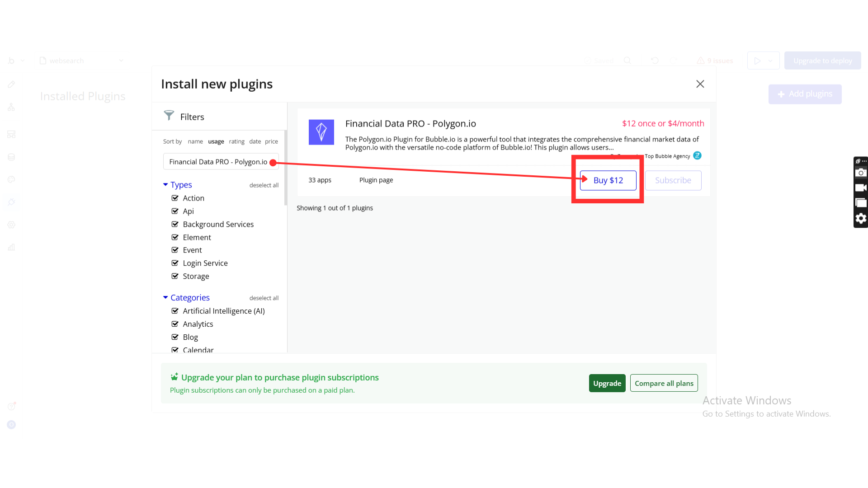This screenshot has height=488, width=868.
Task: Click the Polygon.io plugin logo icon
Action: 321,132
